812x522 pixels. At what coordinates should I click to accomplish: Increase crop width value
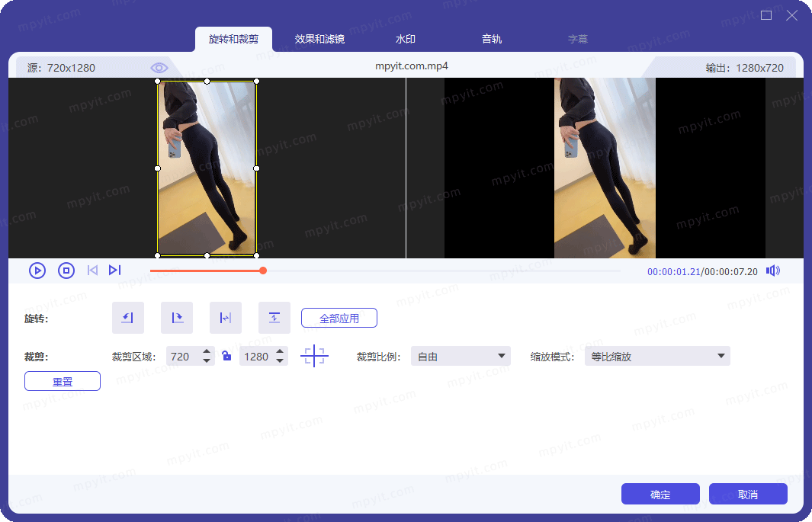207,352
